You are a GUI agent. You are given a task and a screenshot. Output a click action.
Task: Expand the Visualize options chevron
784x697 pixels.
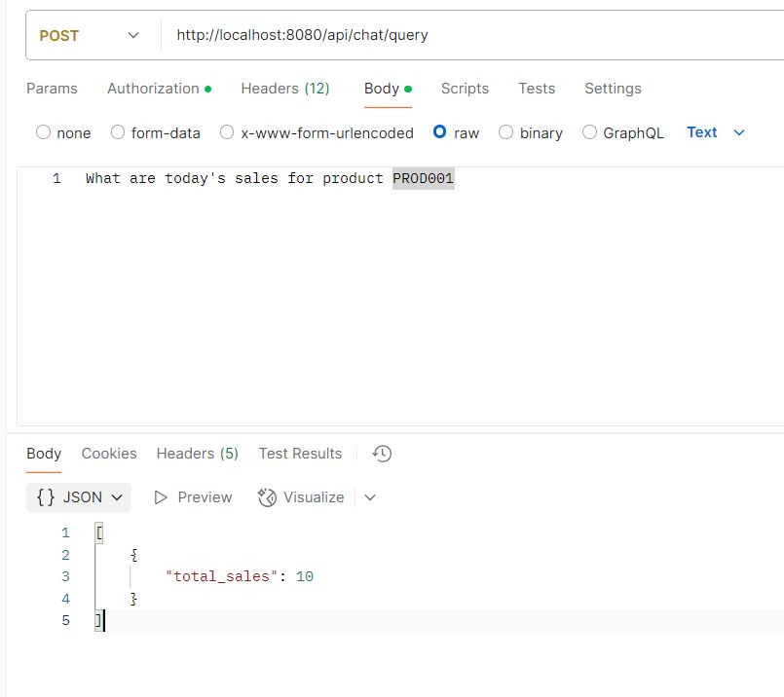coord(370,497)
